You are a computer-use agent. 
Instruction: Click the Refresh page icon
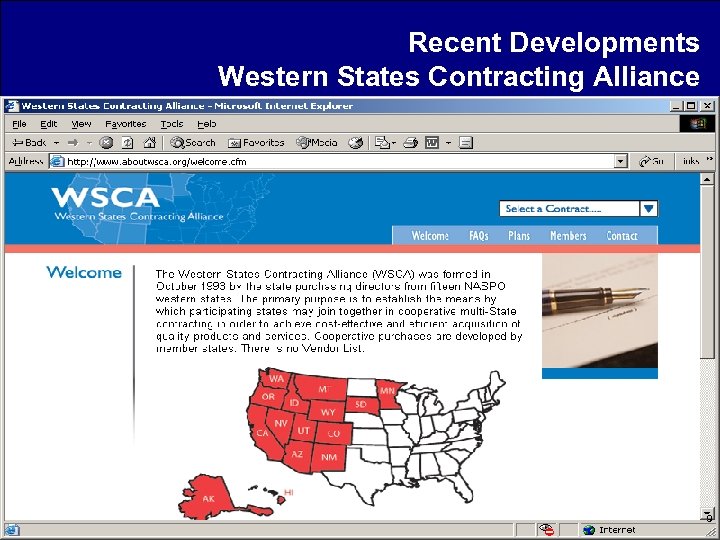pos(127,143)
